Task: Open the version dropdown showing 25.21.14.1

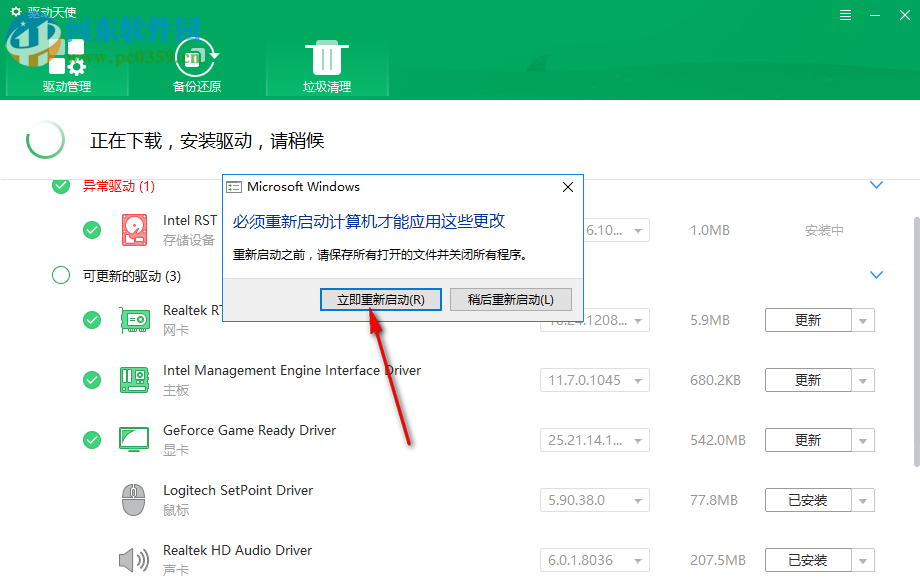Action: tap(639, 440)
